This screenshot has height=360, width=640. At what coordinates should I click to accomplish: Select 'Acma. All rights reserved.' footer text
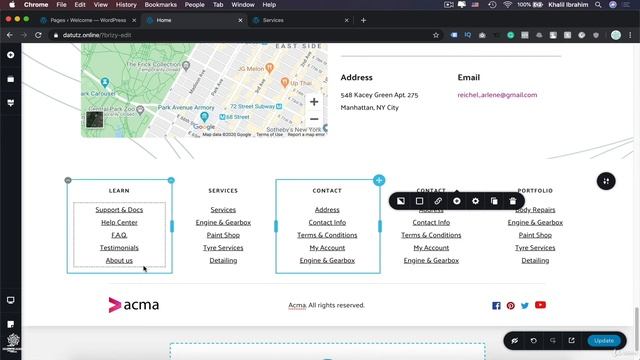327,305
